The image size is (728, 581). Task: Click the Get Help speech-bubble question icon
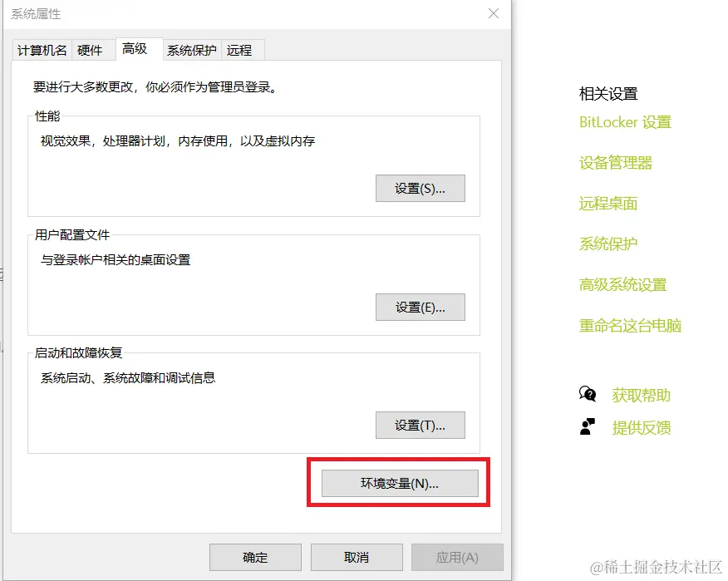coord(588,394)
